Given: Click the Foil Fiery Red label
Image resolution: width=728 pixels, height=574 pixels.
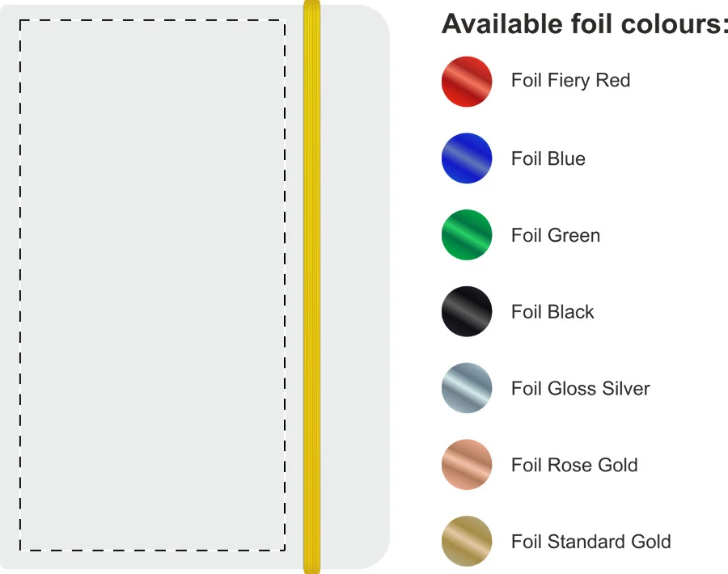Looking at the screenshot, I should (x=570, y=81).
